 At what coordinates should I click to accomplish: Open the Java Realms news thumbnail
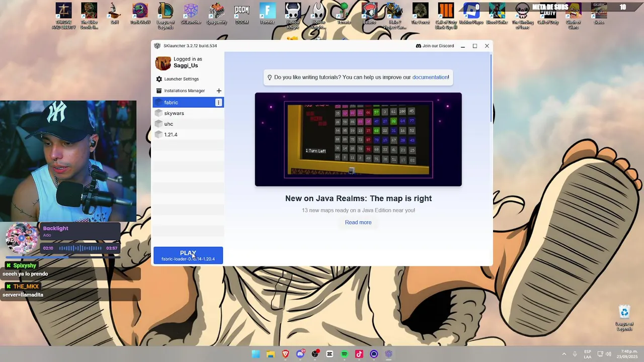coord(358,139)
